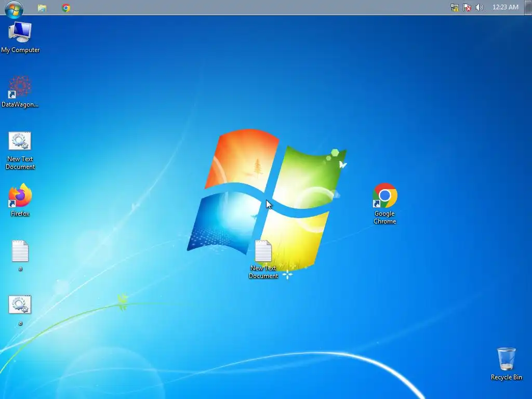Select the My Computer desktop icon

click(20, 37)
